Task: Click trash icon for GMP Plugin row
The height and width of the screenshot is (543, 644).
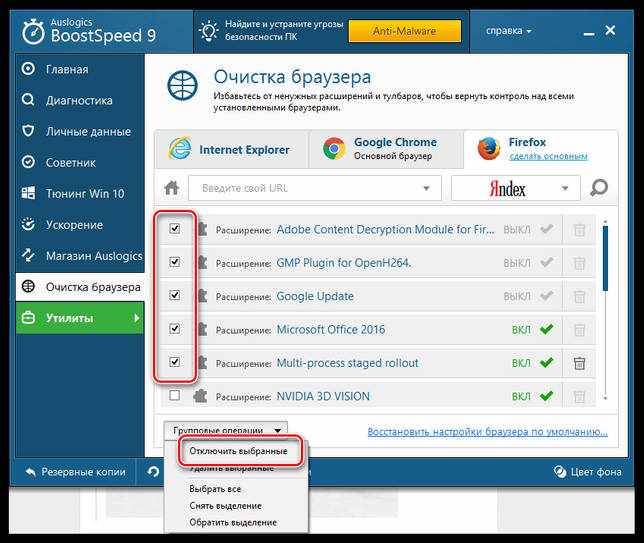Action: point(579,263)
